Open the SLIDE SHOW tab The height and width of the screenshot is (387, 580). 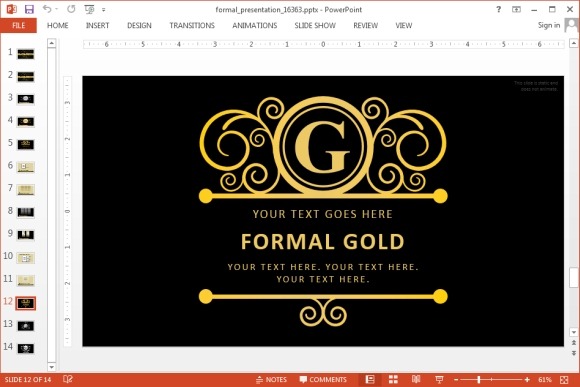click(x=315, y=26)
